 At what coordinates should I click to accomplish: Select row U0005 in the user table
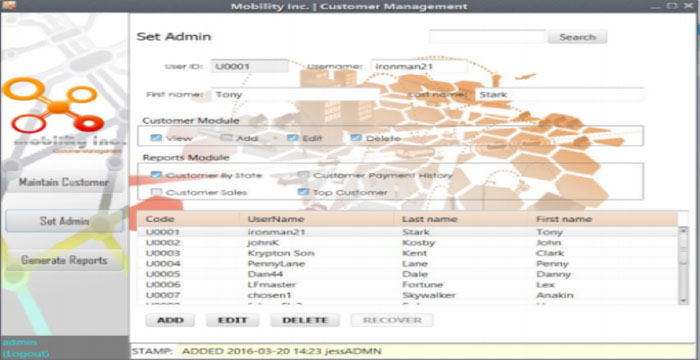408,274
